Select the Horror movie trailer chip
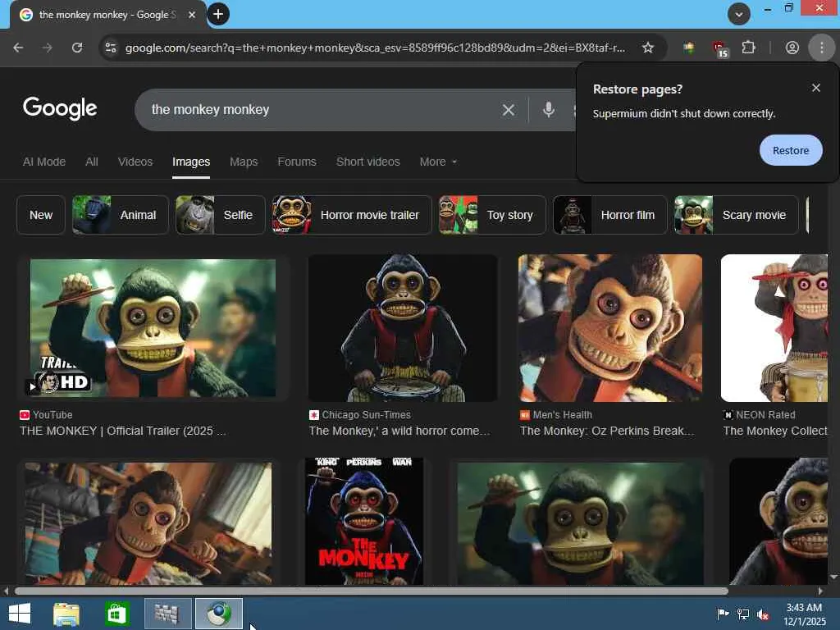This screenshot has width=840, height=630. (352, 215)
